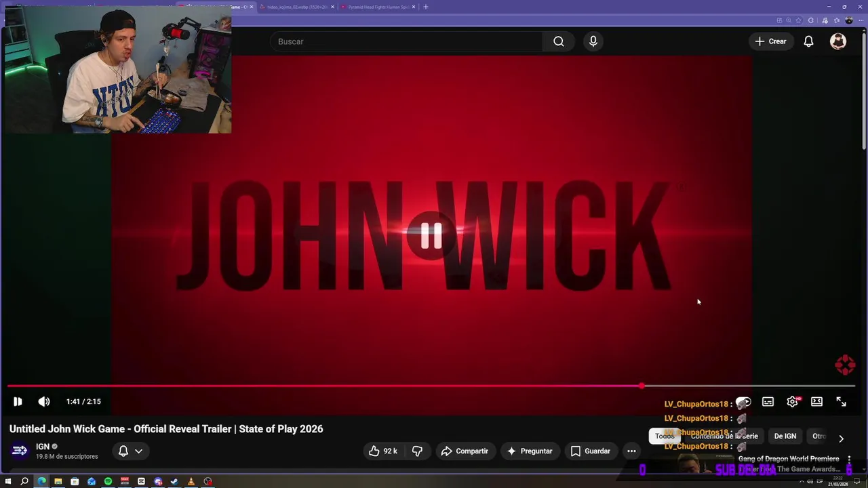Image resolution: width=868 pixels, height=488 pixels.
Task: Pause the video with the player control
Action: pos(18,402)
